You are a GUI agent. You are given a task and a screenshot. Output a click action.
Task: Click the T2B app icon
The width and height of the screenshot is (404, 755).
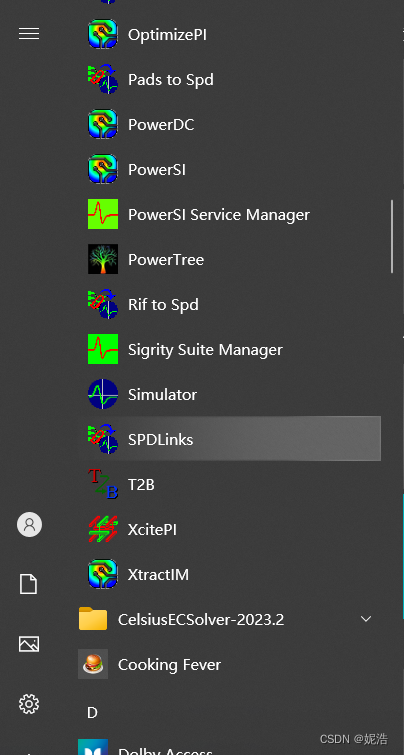[103, 484]
